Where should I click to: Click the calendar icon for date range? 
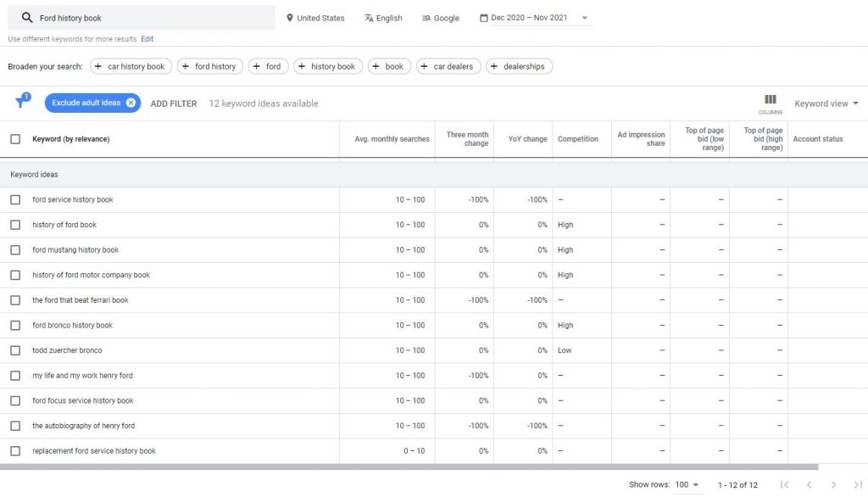483,18
